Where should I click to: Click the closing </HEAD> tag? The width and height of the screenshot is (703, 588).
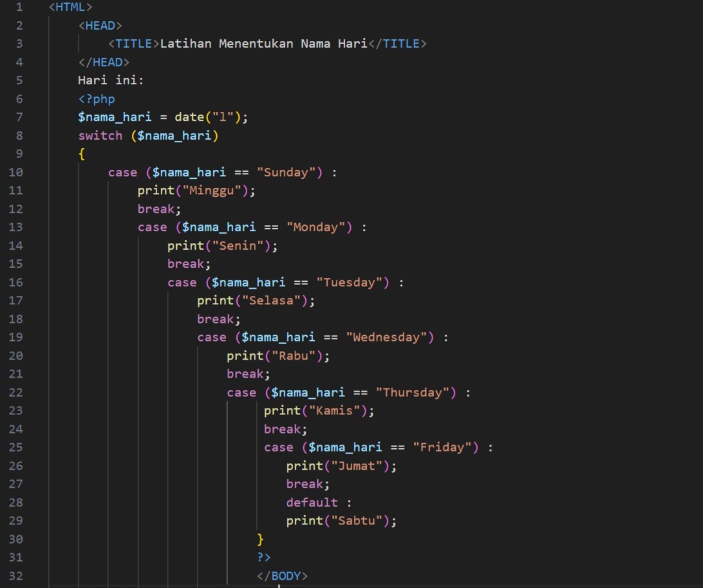[104, 62]
